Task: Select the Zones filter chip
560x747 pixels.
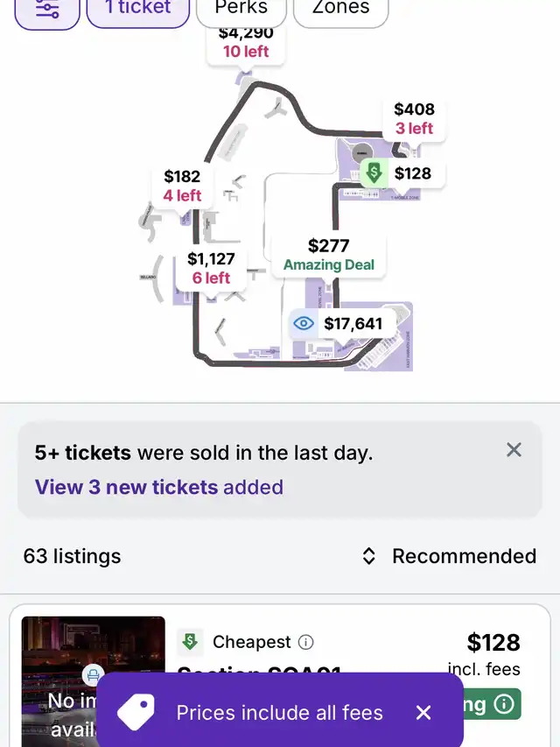Action: [x=341, y=10]
